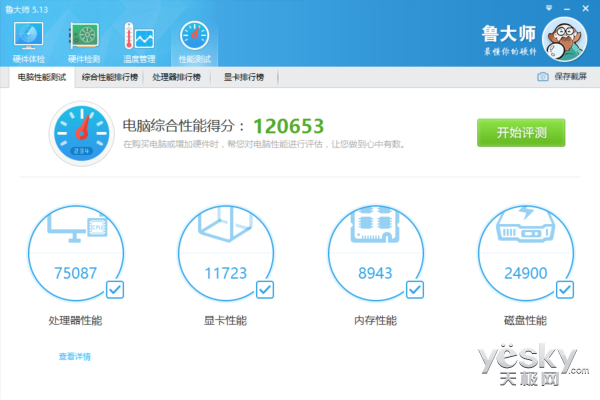Click the 电脑综合性能得分 heading text

[x=183, y=126]
